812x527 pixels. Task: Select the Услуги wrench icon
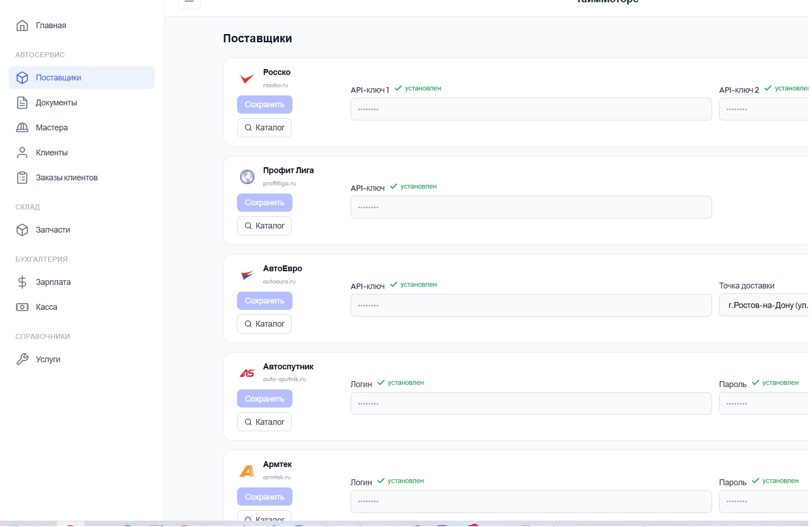click(22, 359)
